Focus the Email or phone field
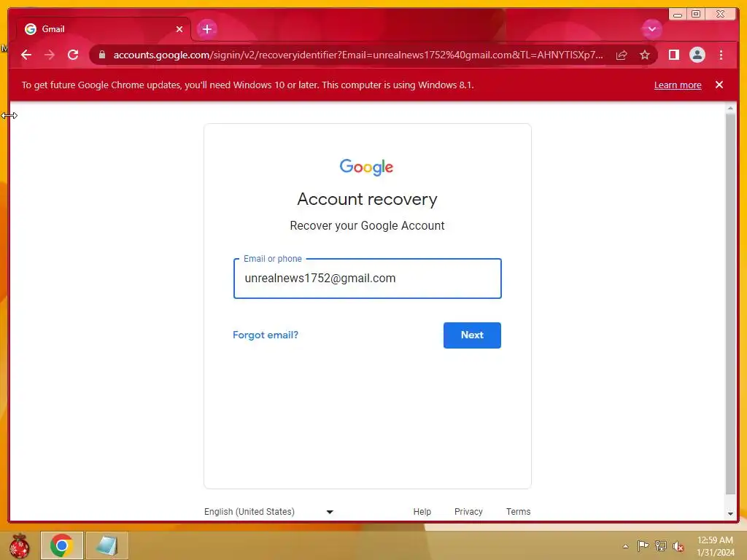The height and width of the screenshot is (560, 747). [x=368, y=279]
